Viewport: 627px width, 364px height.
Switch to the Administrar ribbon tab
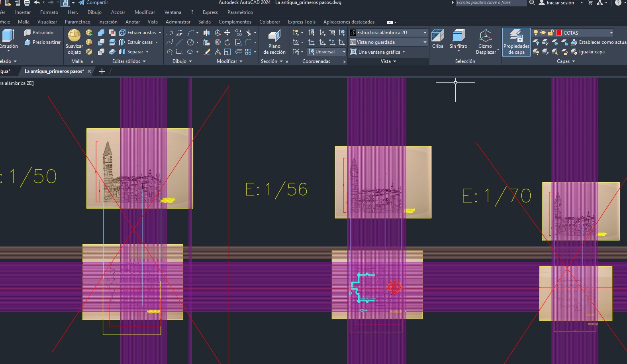(x=178, y=22)
